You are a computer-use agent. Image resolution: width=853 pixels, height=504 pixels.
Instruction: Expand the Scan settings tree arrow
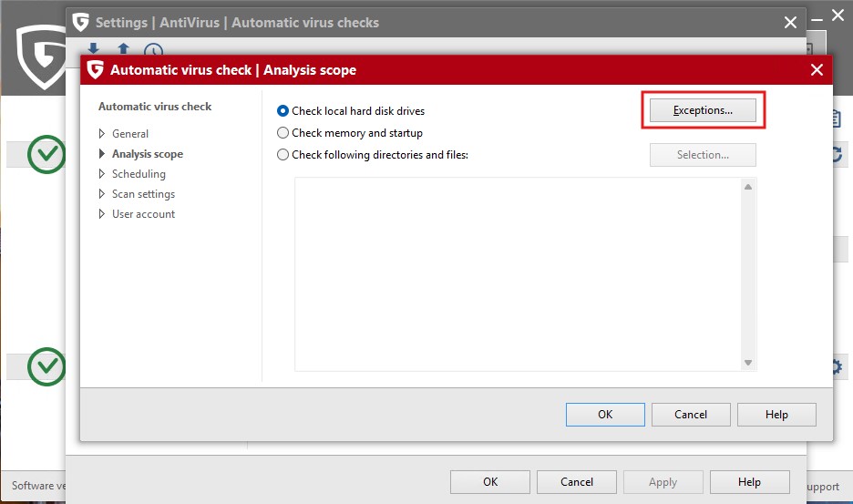tap(102, 194)
